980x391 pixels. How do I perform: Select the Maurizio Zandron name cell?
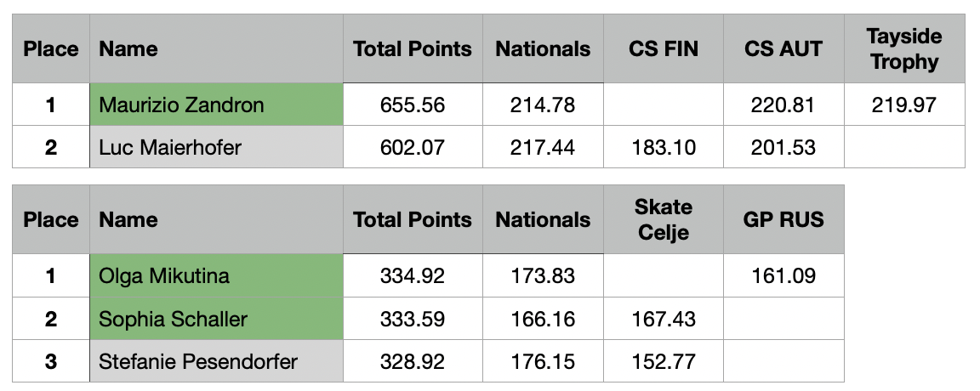[216, 105]
